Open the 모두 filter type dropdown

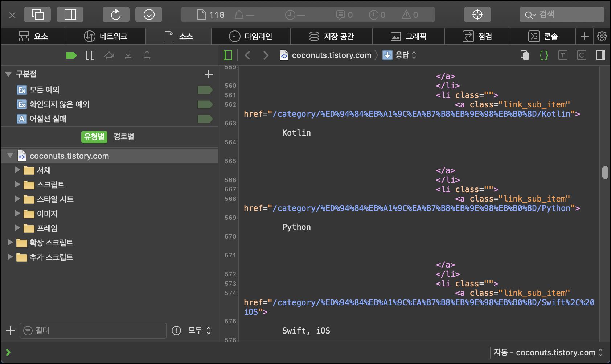[x=200, y=330]
